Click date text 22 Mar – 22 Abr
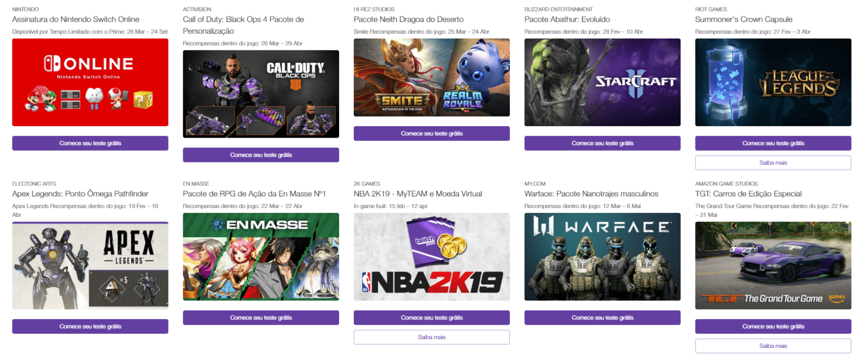This screenshot has height=362, width=868. pyautogui.click(x=282, y=206)
